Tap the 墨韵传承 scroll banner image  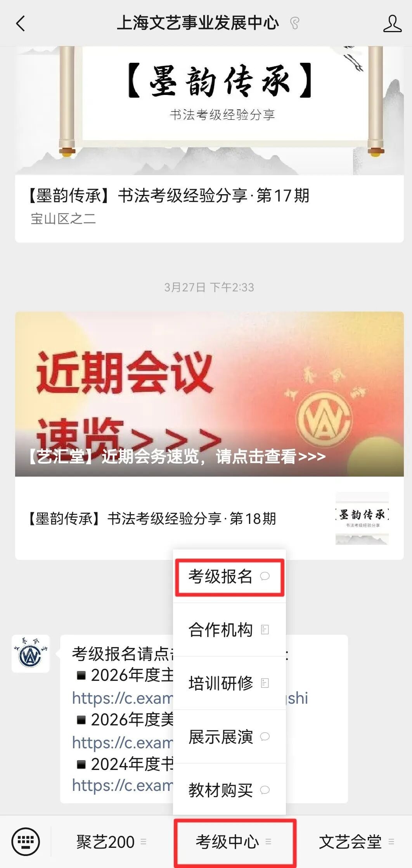coord(209,110)
